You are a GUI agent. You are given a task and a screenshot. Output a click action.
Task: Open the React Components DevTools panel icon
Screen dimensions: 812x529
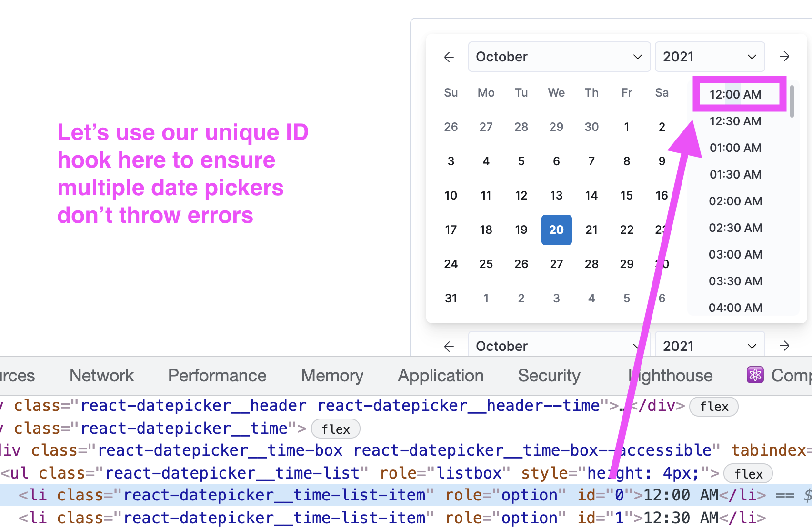[755, 375]
